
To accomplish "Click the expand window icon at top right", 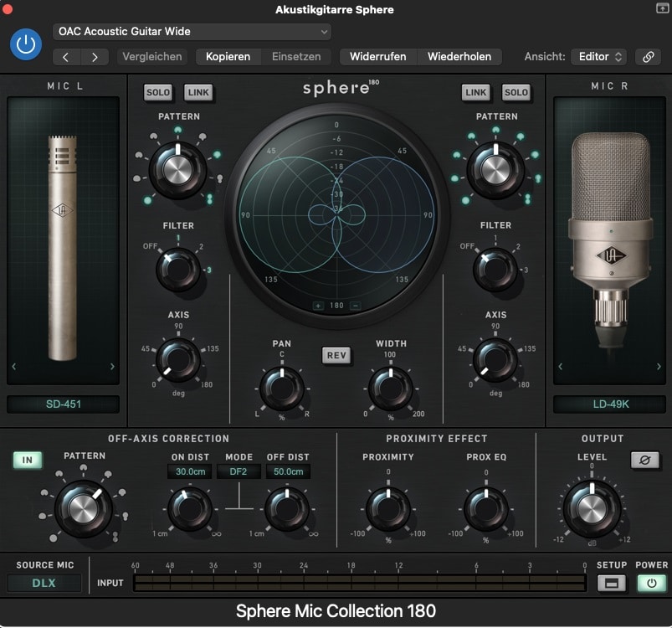I will pos(662,8).
